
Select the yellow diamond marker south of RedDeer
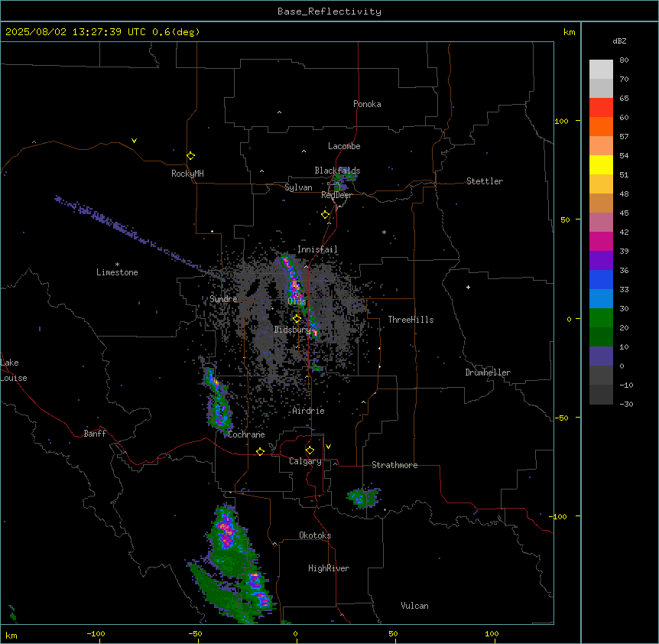pos(326,215)
